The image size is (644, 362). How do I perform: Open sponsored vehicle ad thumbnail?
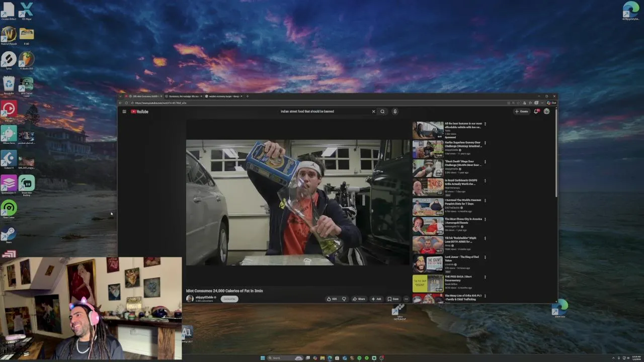click(428, 130)
